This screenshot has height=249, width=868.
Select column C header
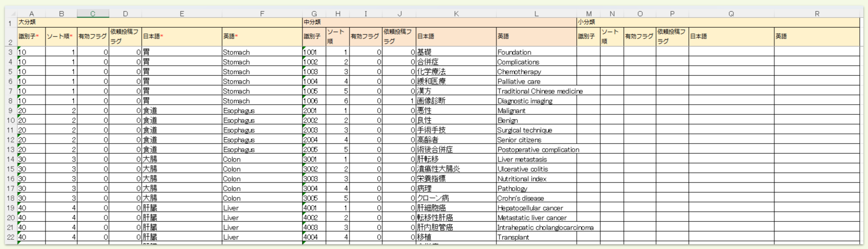click(x=93, y=14)
